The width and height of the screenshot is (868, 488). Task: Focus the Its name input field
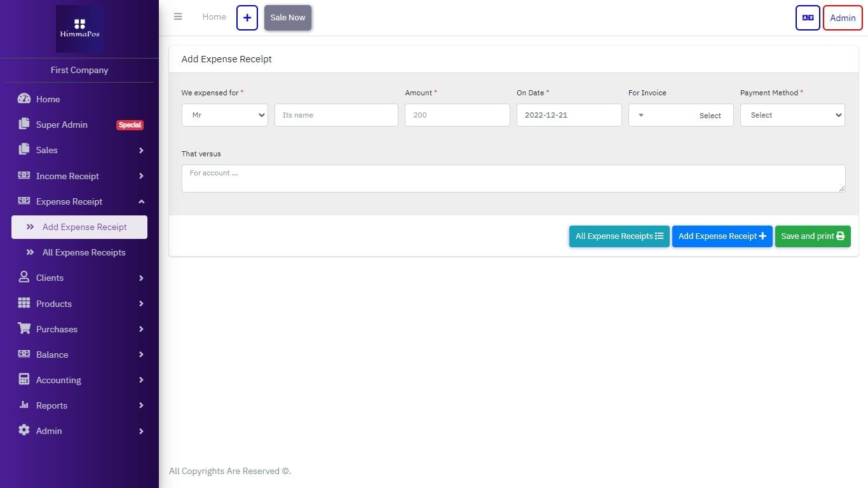click(336, 115)
